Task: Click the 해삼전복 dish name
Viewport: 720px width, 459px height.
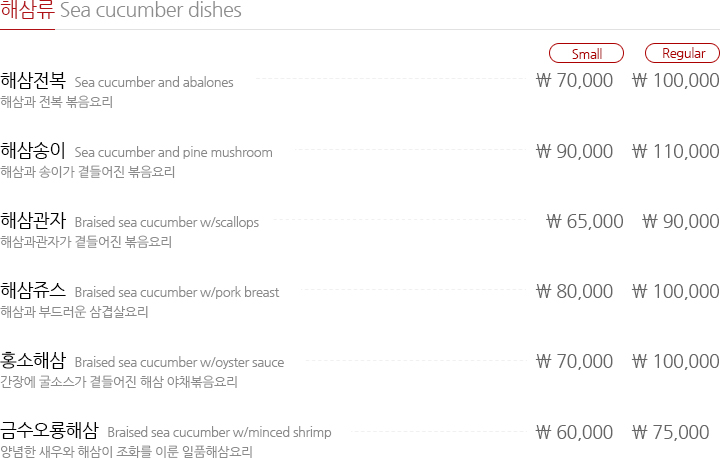Action: point(33,80)
